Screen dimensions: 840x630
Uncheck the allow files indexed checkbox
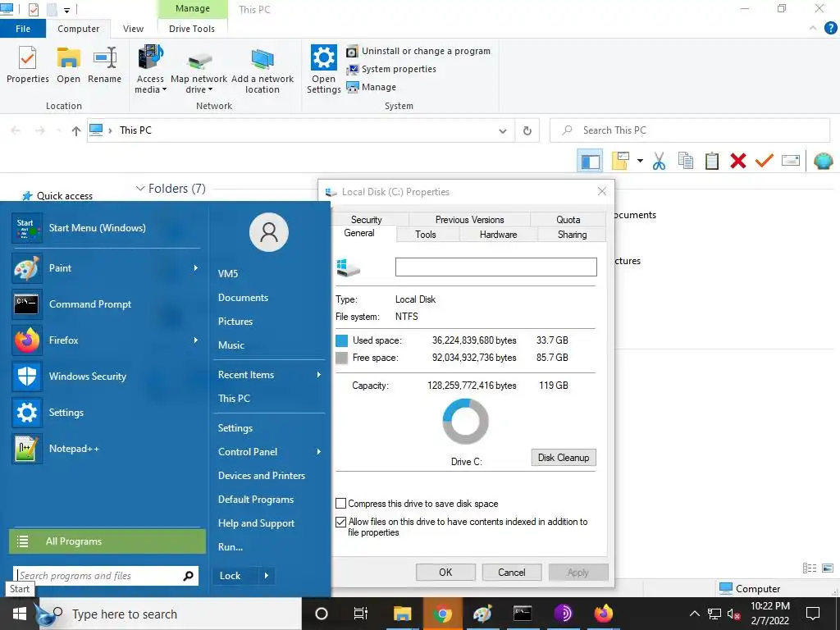pos(340,522)
